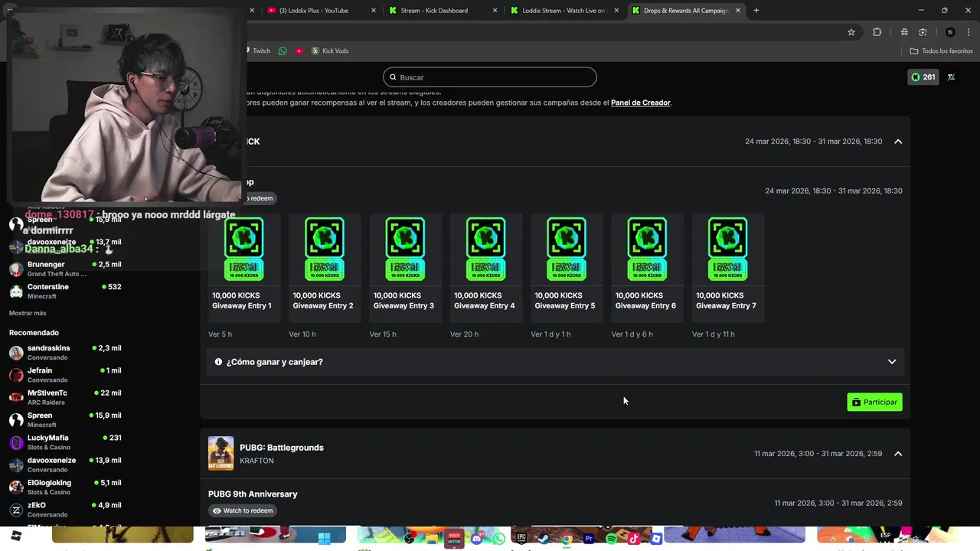
Task: Open the Panel de Creador link
Action: [641, 103]
